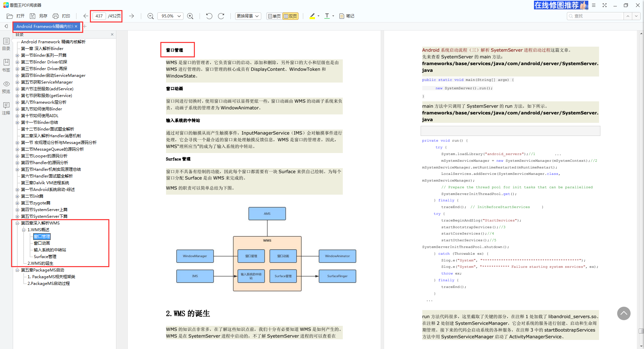
Task: Select the Android Framework document tab
Action: [x=45, y=27]
